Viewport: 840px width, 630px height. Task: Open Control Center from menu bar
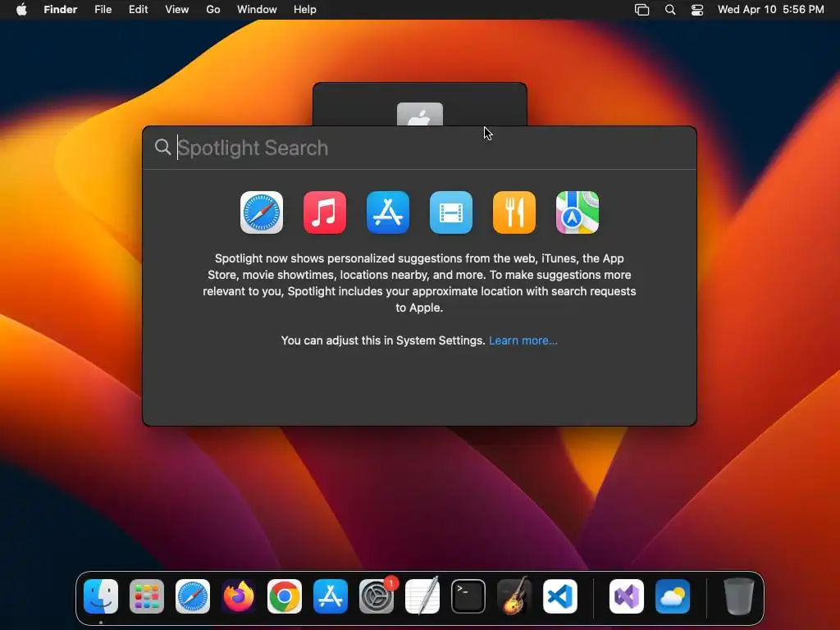click(697, 10)
